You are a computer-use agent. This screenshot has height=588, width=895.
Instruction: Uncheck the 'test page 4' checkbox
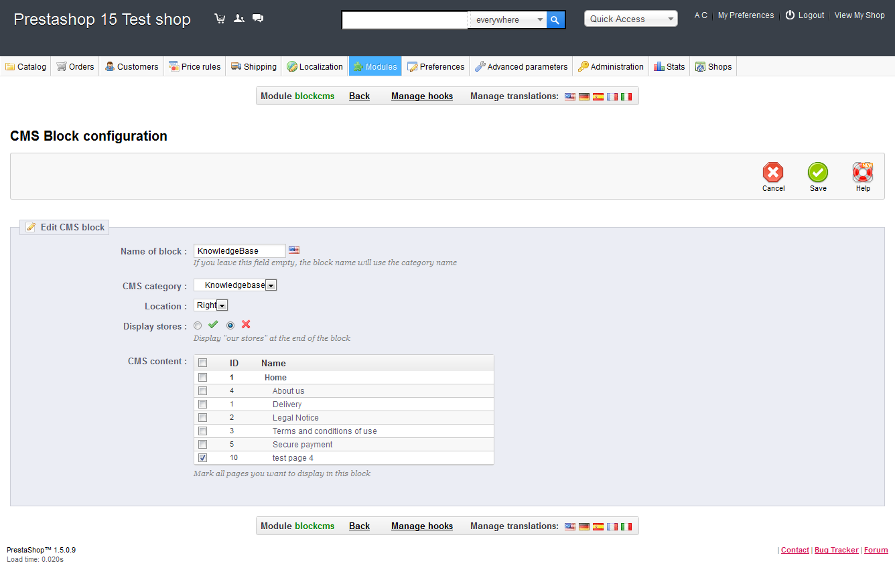tap(203, 458)
